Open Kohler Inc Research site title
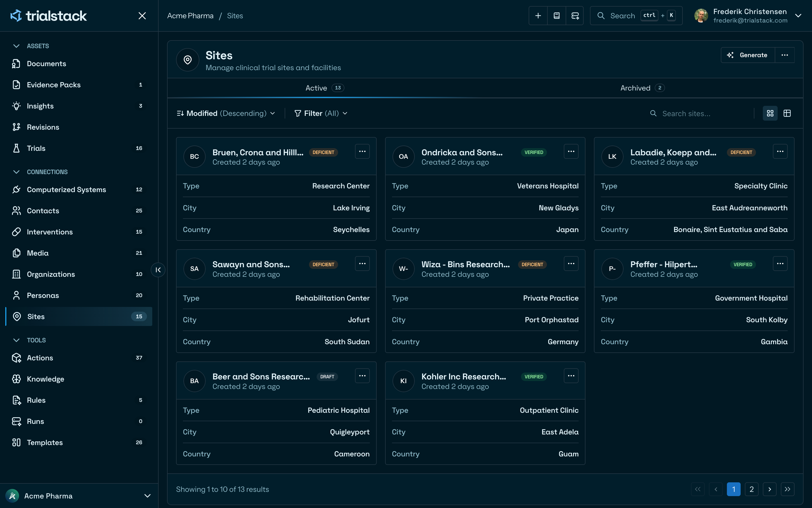 pos(464,377)
